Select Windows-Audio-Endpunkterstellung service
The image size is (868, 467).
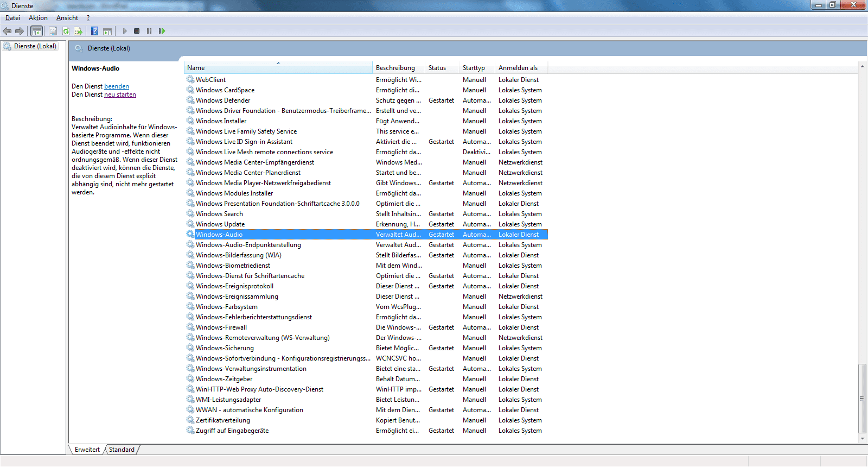click(248, 245)
